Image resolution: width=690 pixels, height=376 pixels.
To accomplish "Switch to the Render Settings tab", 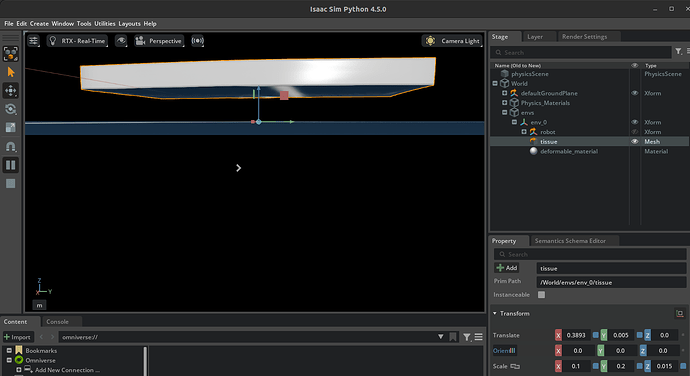I will 584,37.
